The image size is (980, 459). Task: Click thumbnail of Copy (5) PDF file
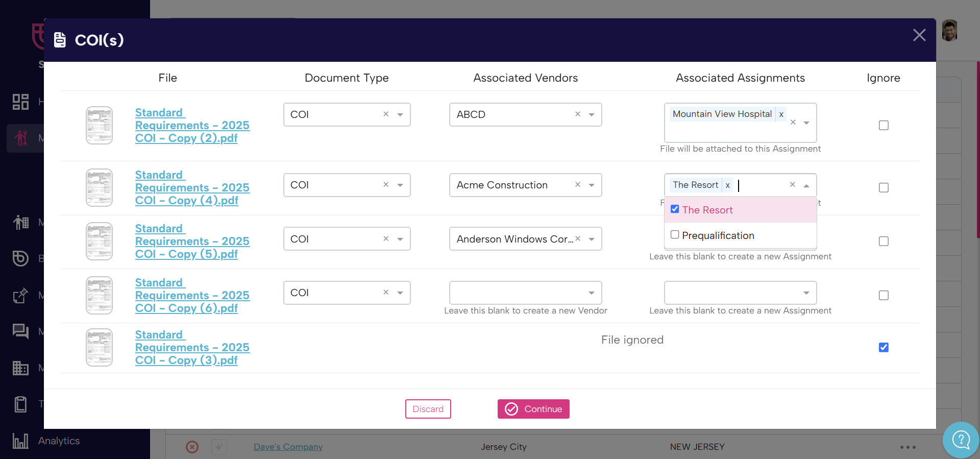99,241
